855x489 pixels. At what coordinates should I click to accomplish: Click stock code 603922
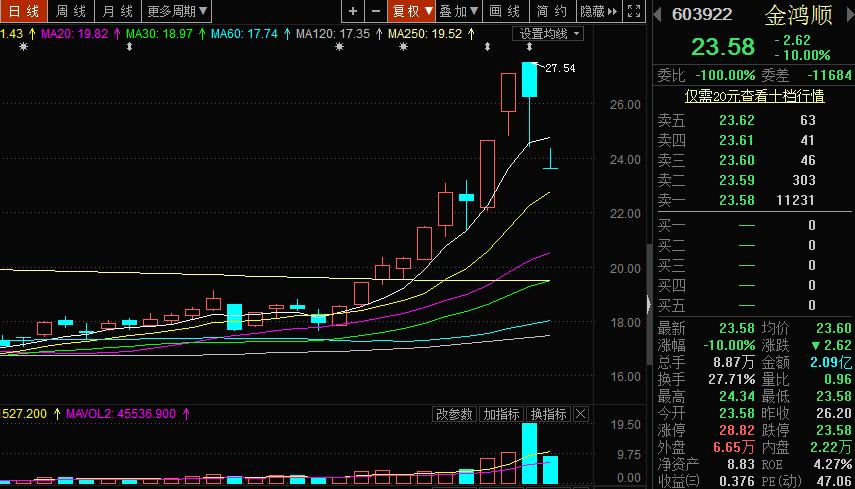tap(702, 14)
